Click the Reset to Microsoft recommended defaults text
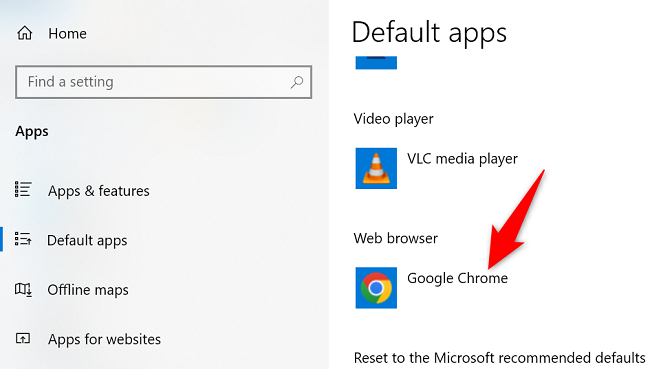This screenshot has height=369, width=650. coord(500,357)
